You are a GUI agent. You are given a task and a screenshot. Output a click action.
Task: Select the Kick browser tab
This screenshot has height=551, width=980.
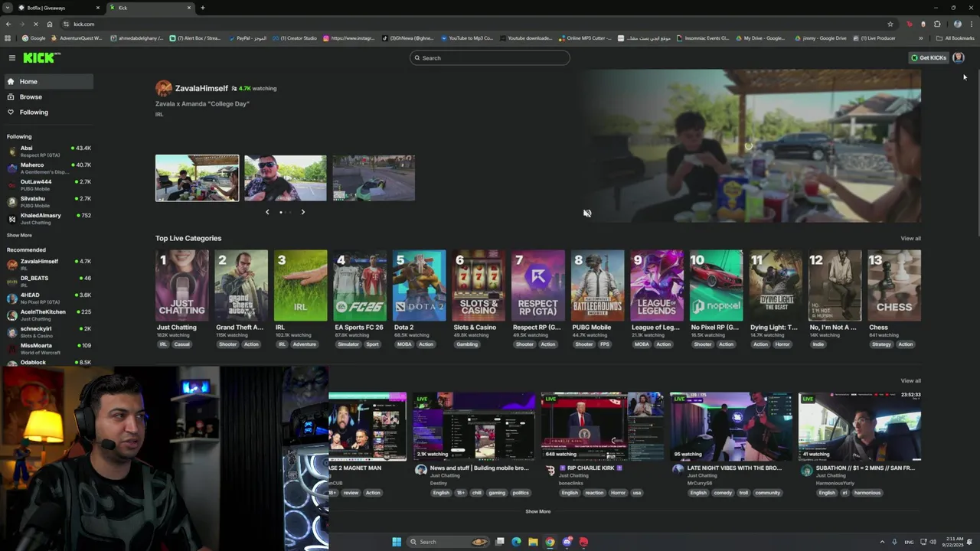point(150,8)
